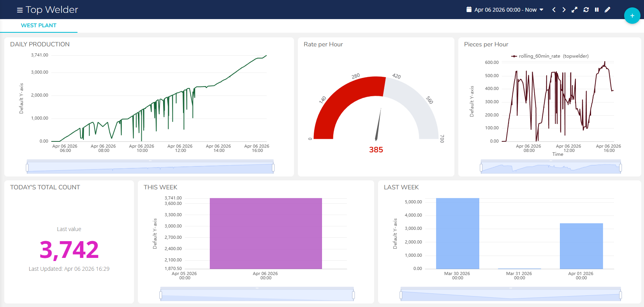Open the 'Apr 06 2026 00:00 - Now' range selector
The height and width of the screenshot is (307, 644).
(x=505, y=10)
